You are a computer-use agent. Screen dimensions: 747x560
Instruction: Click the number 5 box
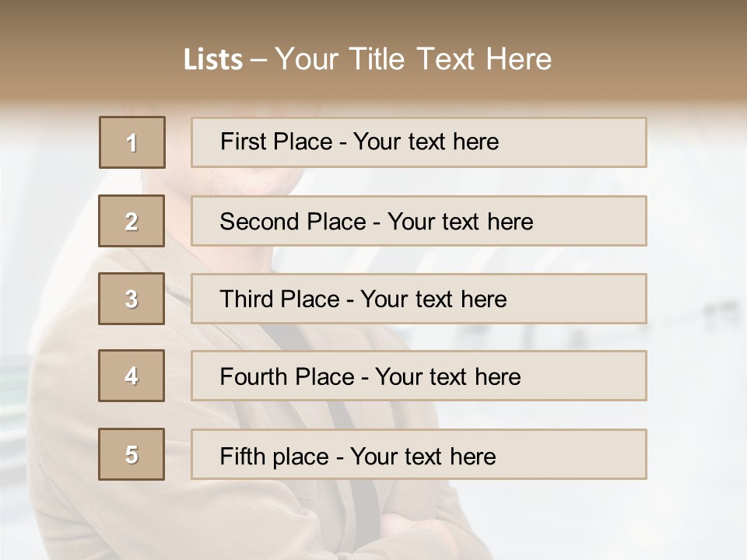[x=132, y=454]
